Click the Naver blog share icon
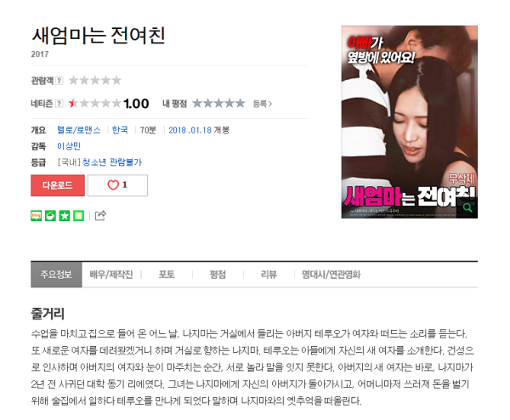The height and width of the screenshot is (420, 510). (36, 216)
